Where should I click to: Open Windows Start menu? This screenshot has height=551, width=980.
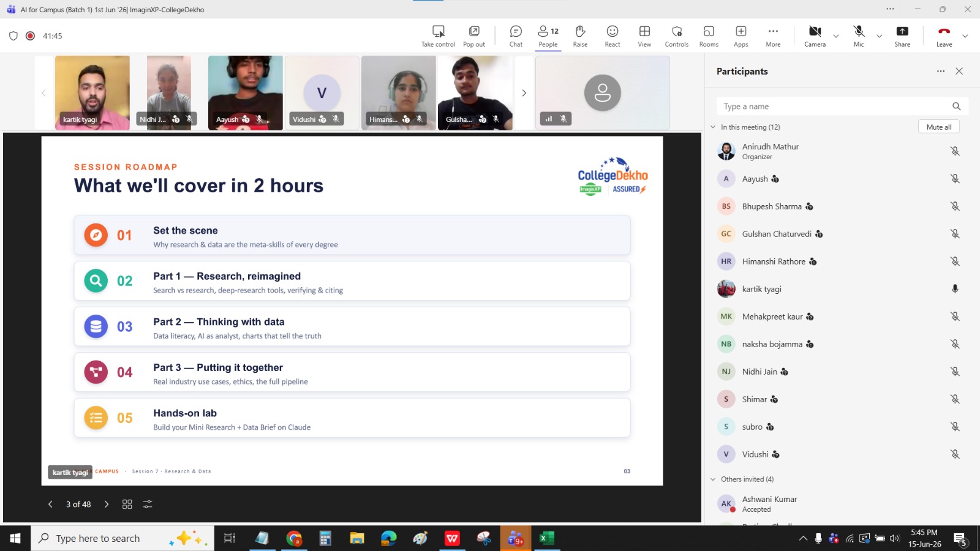(15, 538)
